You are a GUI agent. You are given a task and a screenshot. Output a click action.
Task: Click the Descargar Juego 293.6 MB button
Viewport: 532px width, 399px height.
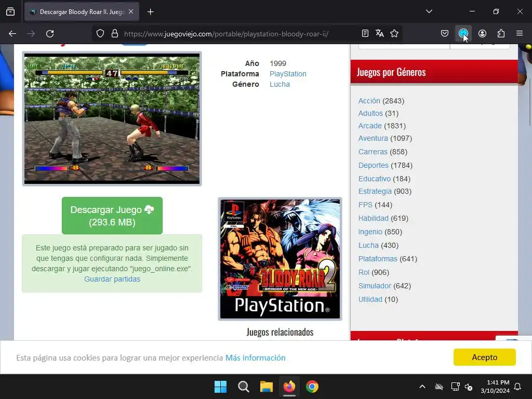pyautogui.click(x=112, y=216)
